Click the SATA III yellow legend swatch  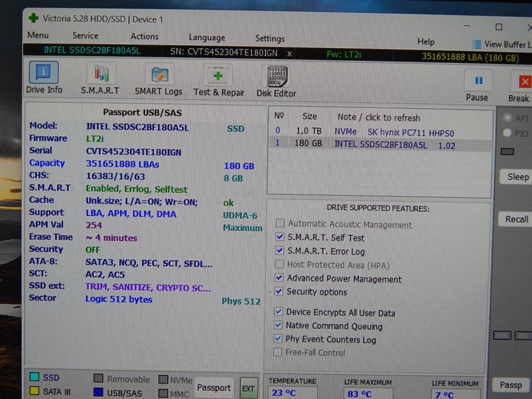pyautogui.click(x=34, y=391)
